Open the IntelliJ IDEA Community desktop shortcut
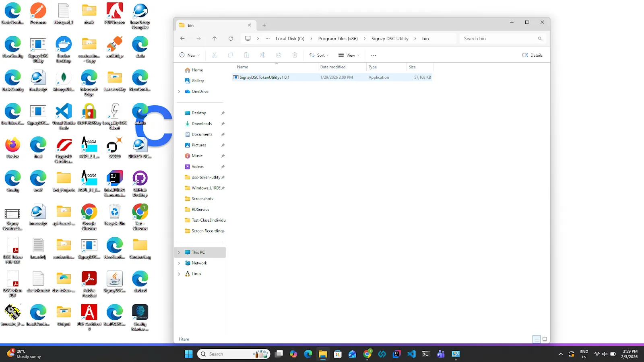644x362 pixels. click(115, 184)
